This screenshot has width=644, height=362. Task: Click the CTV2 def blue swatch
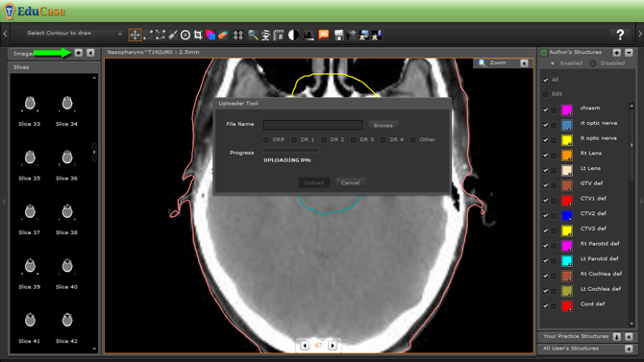tap(567, 215)
